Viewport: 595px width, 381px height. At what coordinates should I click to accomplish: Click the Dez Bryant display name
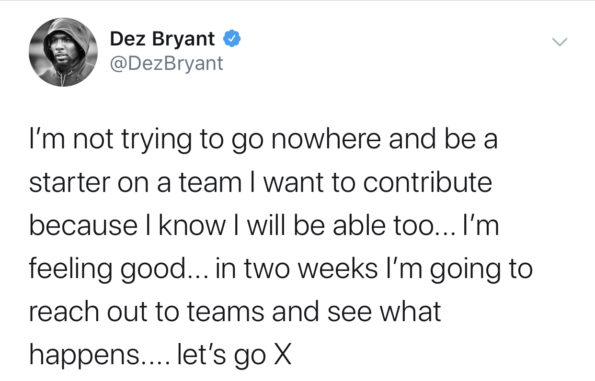(x=162, y=39)
